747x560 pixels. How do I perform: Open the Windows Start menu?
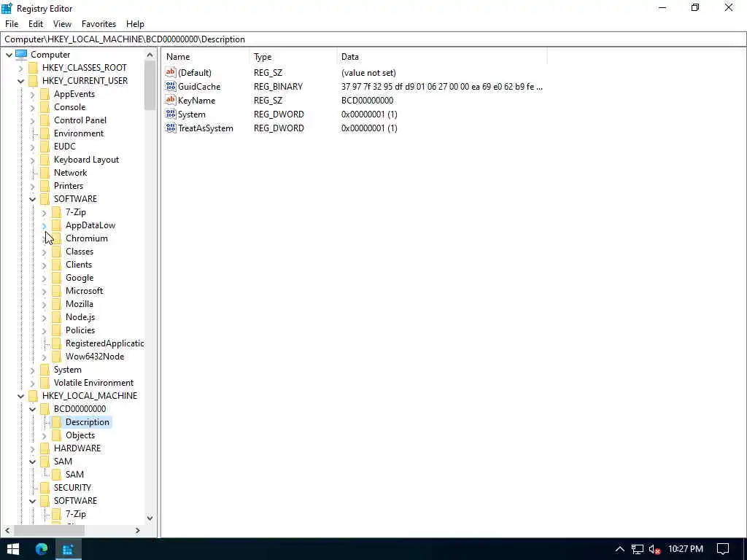13,549
